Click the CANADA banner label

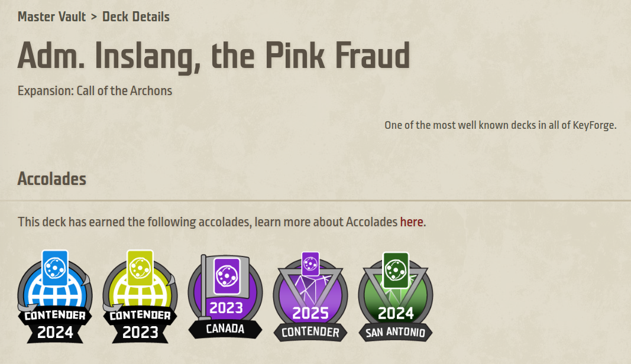225,329
